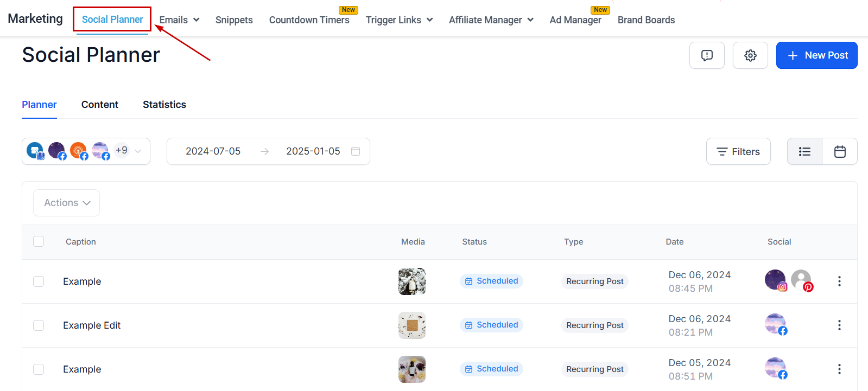
Task: Switch to calendar view
Action: coord(840,152)
